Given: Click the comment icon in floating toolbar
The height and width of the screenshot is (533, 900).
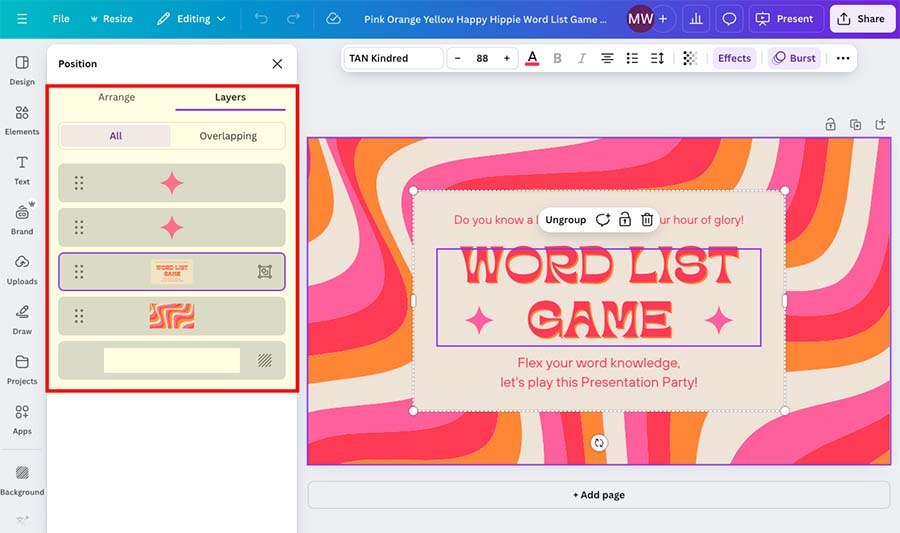Looking at the screenshot, I should pyautogui.click(x=603, y=220).
